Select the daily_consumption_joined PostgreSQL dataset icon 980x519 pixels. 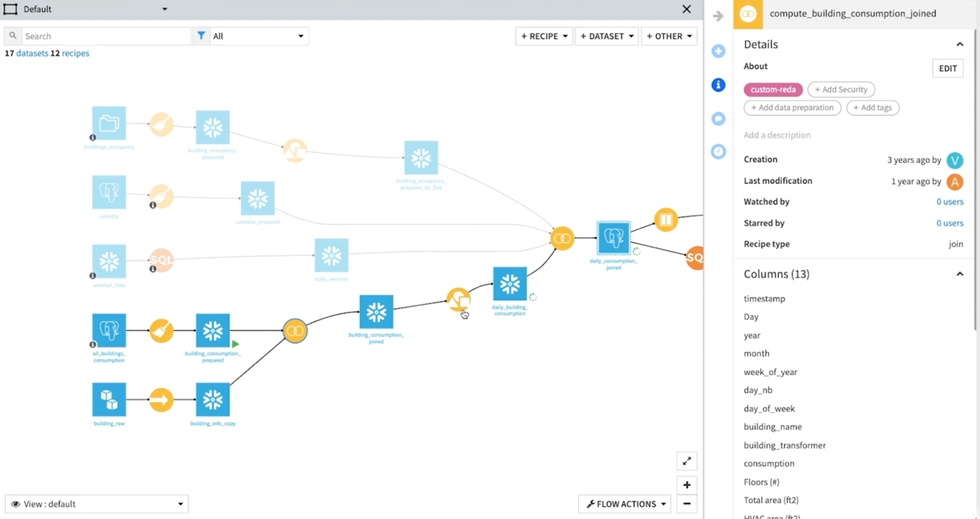(612, 237)
